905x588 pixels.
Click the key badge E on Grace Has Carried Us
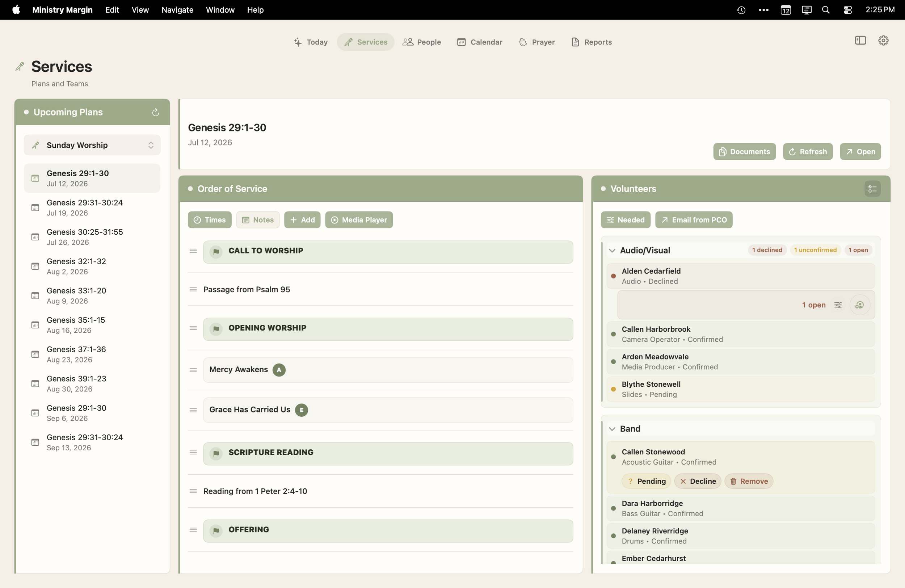point(302,410)
